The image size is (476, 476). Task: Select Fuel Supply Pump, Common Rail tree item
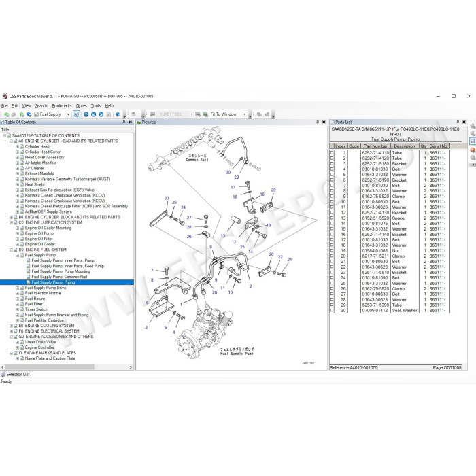pyautogui.click(x=59, y=277)
